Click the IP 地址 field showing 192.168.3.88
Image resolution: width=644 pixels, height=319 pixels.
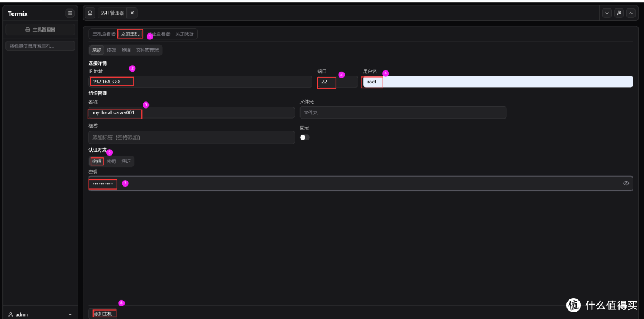coord(200,82)
